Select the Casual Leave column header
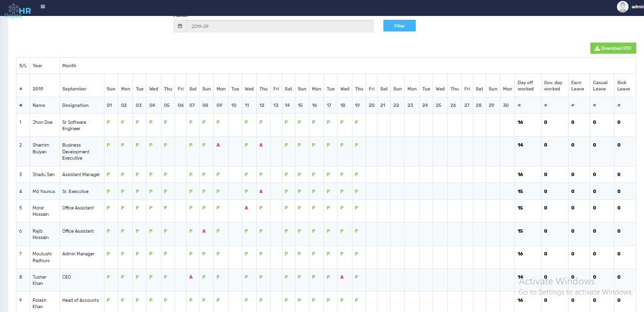 coord(600,86)
